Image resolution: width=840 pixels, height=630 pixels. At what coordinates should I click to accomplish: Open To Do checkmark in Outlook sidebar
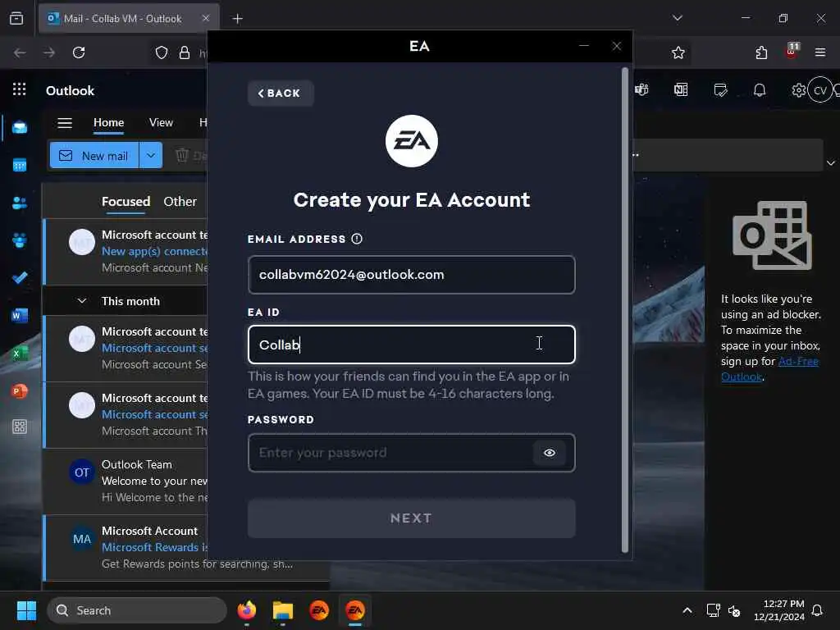pos(20,277)
